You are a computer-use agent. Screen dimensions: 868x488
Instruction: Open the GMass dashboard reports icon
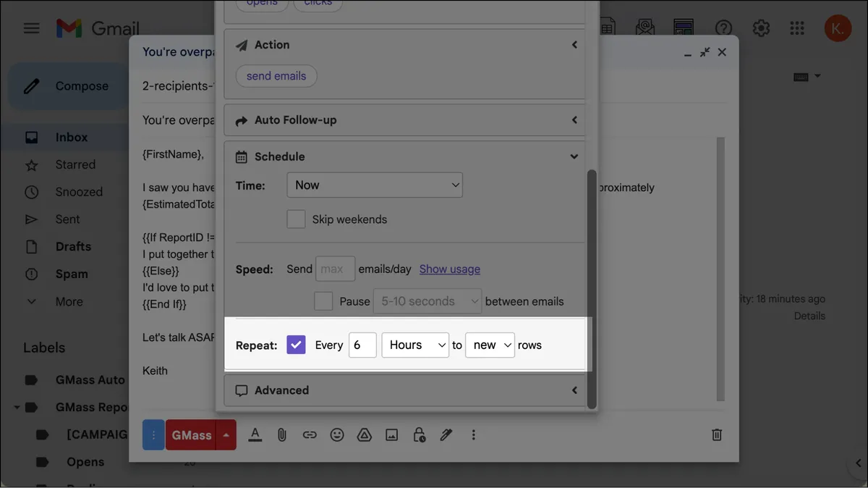(684, 28)
